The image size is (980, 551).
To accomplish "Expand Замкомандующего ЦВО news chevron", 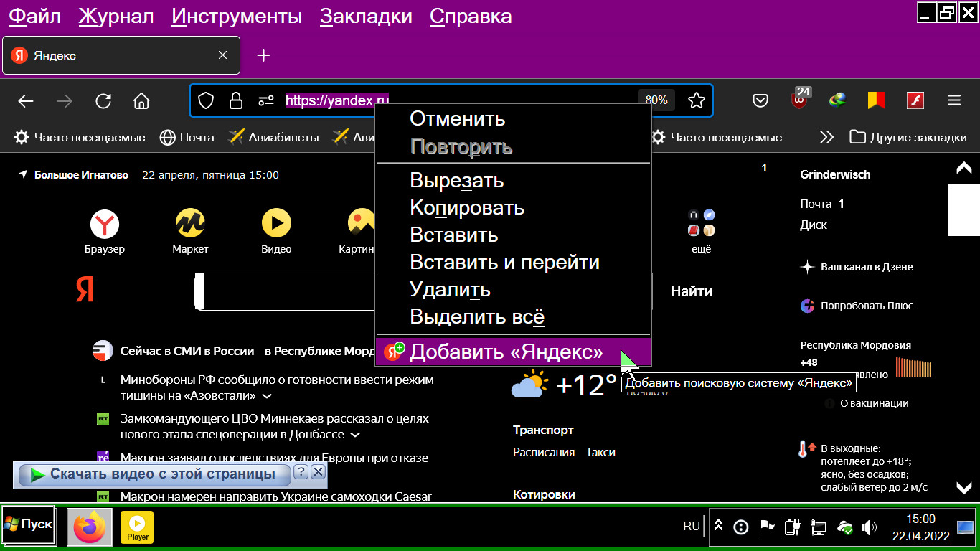I will [355, 435].
